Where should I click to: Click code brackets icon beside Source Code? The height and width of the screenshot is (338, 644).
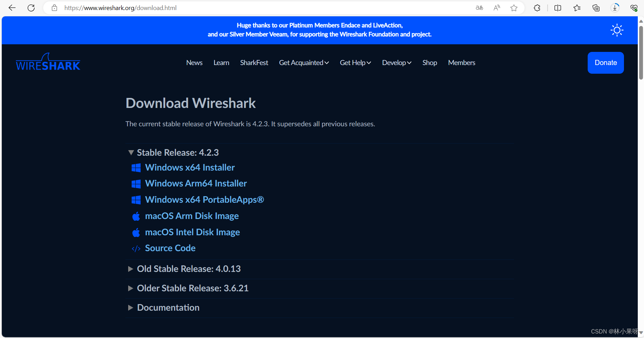tap(136, 248)
